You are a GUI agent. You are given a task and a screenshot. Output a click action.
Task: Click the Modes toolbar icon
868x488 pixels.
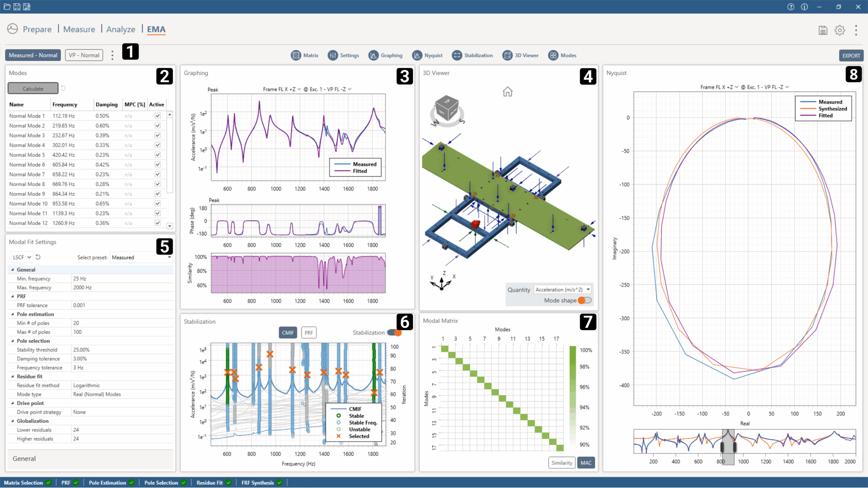pos(553,55)
